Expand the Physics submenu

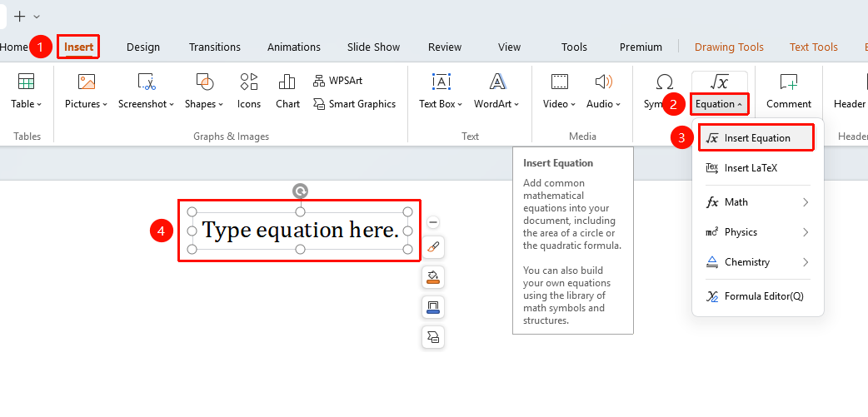806,232
